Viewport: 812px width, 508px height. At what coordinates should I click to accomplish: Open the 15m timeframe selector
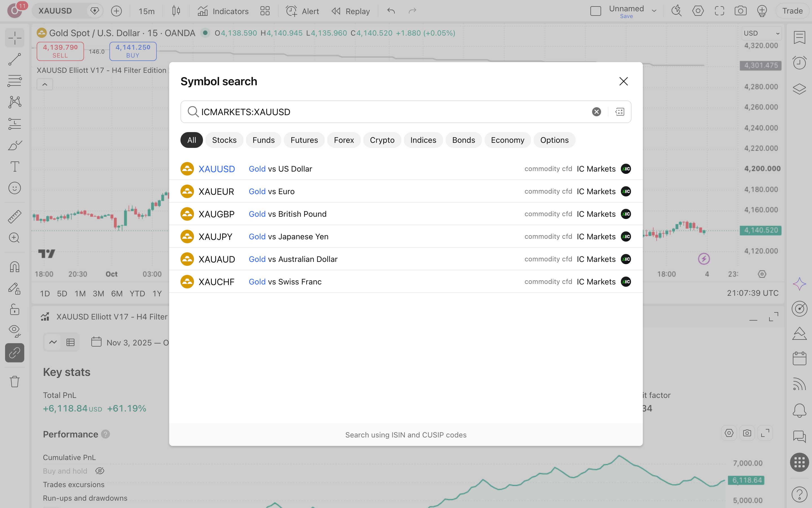[x=147, y=11]
